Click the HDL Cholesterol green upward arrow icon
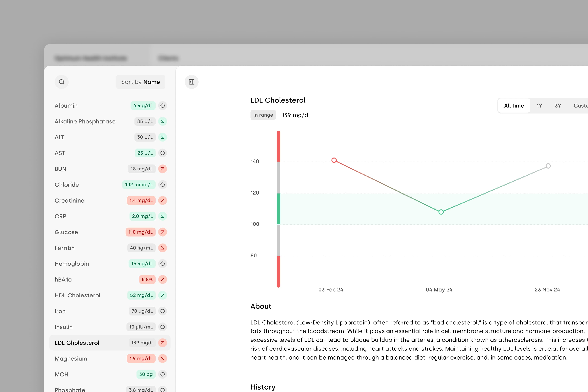 162,295
